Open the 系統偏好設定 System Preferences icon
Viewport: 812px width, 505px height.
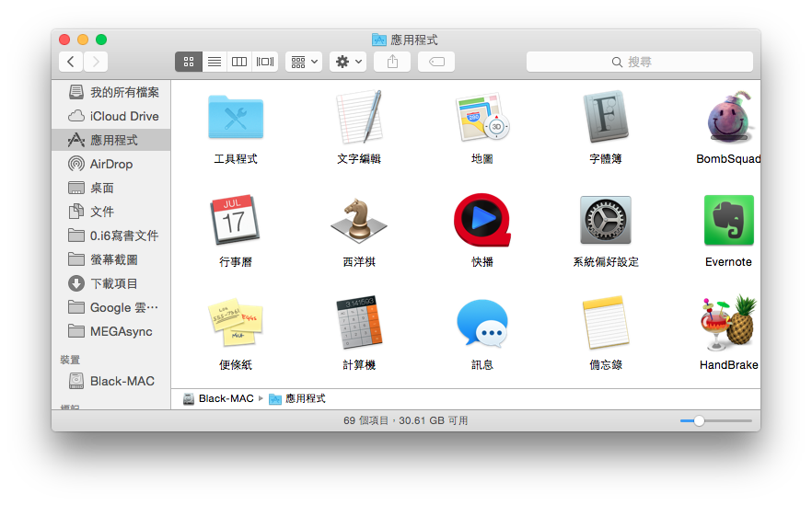[606, 220]
